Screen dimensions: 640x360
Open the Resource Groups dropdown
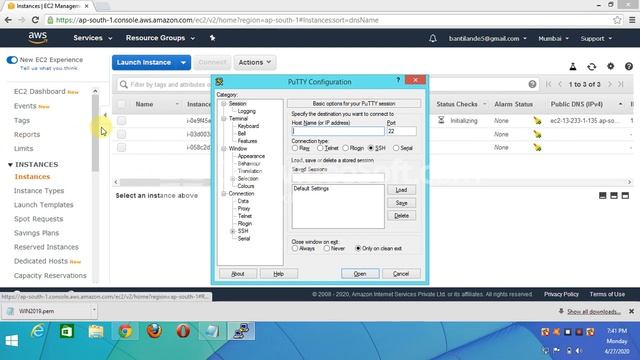(x=160, y=38)
